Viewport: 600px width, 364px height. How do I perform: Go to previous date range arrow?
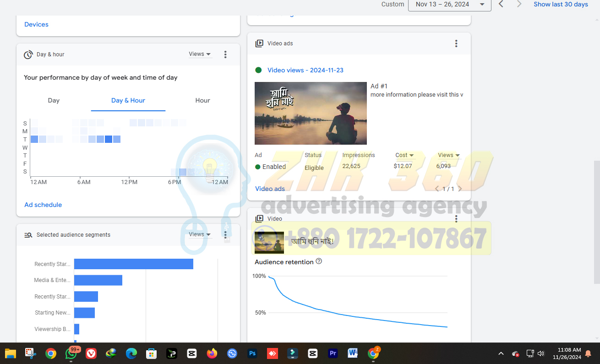(501, 4)
